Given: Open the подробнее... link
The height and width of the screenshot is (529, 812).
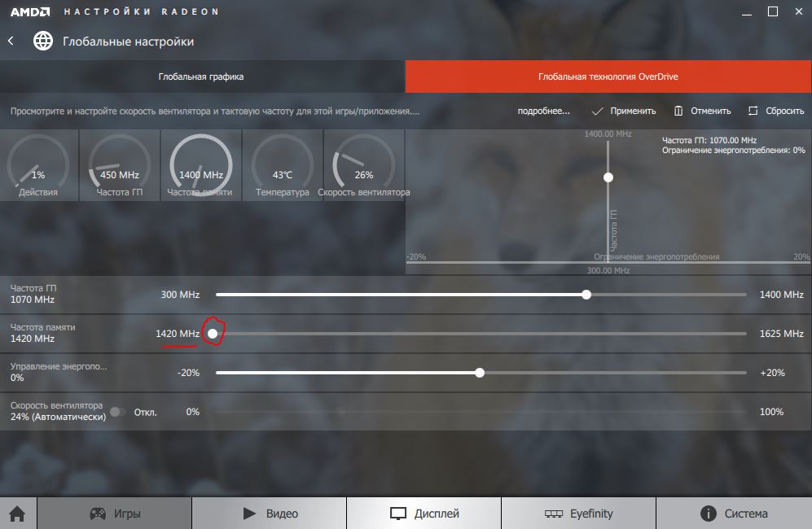Looking at the screenshot, I should (543, 111).
